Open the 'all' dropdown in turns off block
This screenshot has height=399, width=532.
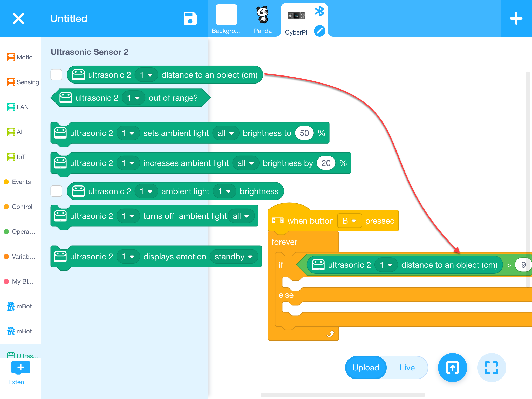pos(241,216)
